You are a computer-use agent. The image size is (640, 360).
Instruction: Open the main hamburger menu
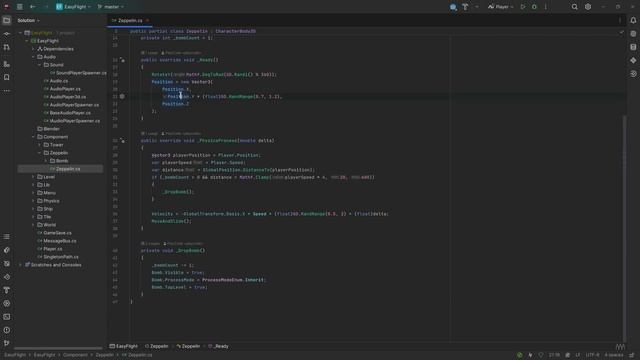pos(20,7)
